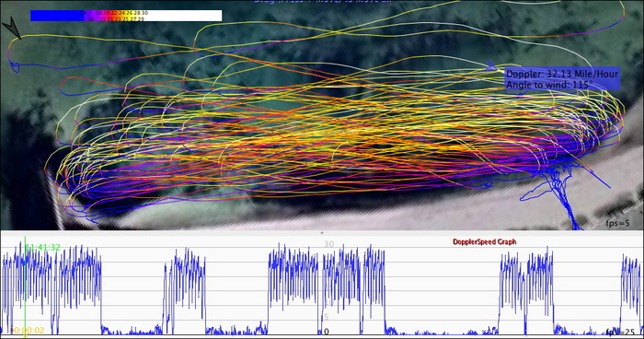The width and height of the screenshot is (644, 339).
Task: Click the rightmost speed burst at graph edge
Action: click(631, 288)
